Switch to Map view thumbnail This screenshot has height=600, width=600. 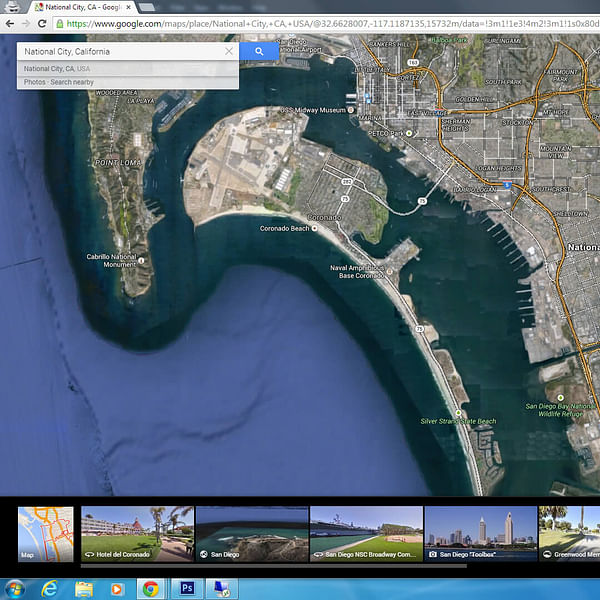click(x=46, y=534)
